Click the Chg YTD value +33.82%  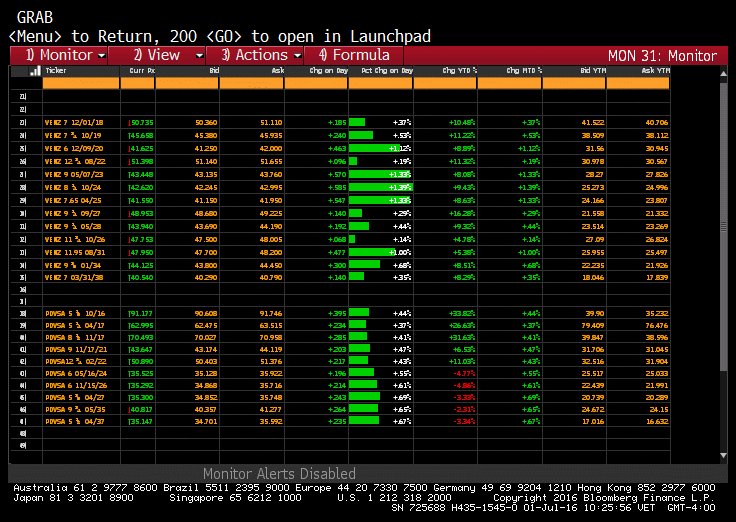point(462,314)
